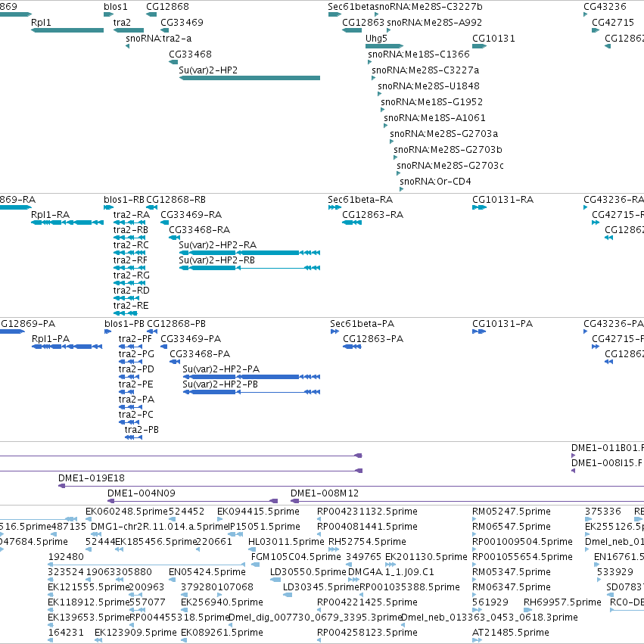Select snoRNA:tra2-a feature label
This screenshot has height=644, width=644.
[158, 39]
